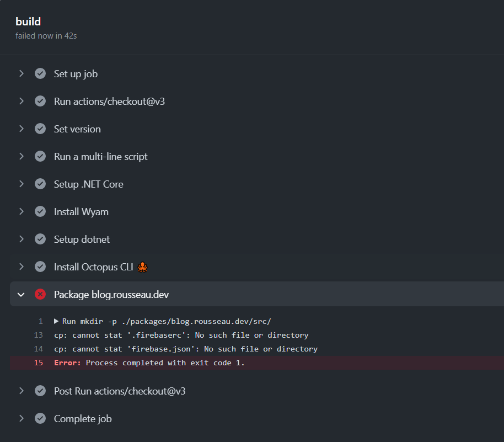Image resolution: width=504 pixels, height=442 pixels.
Task: Click the Run actions/checkout@v3 step title
Action: 109,102
